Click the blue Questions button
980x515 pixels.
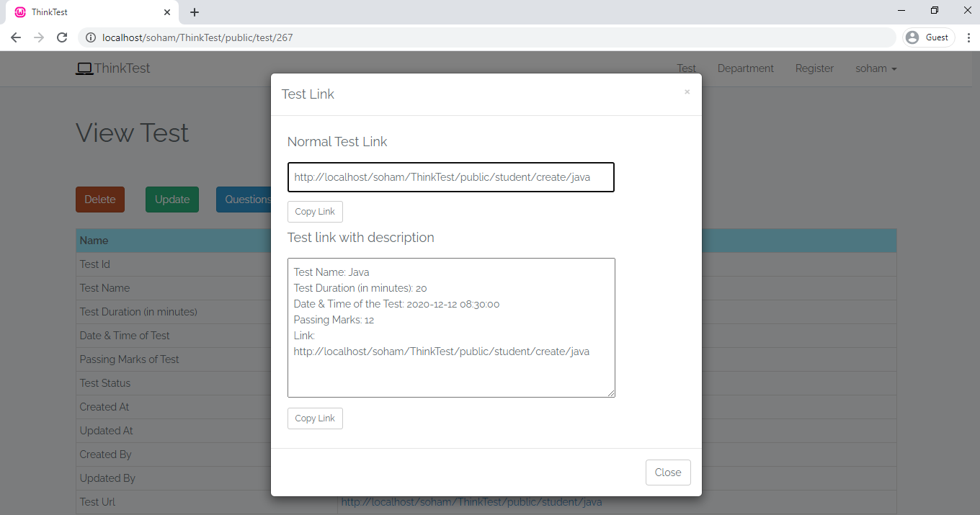click(x=244, y=200)
